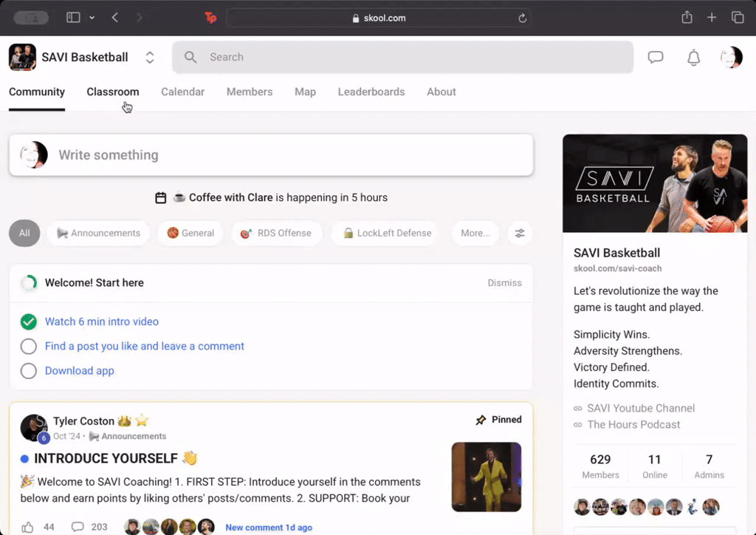Screen dimensions: 756x535
Task: Uncheck Watch 6 min intro video
Action: (28, 321)
